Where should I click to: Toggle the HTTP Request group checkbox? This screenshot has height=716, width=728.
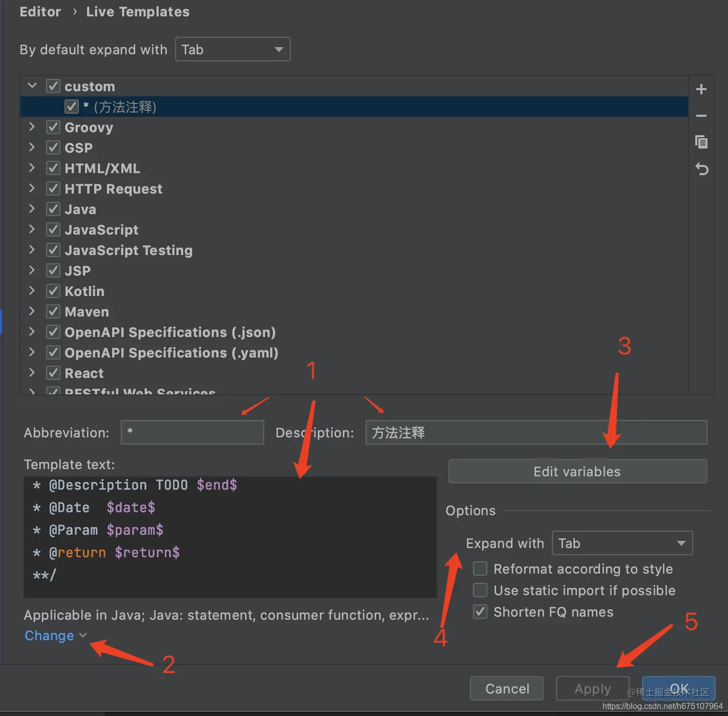(53, 188)
